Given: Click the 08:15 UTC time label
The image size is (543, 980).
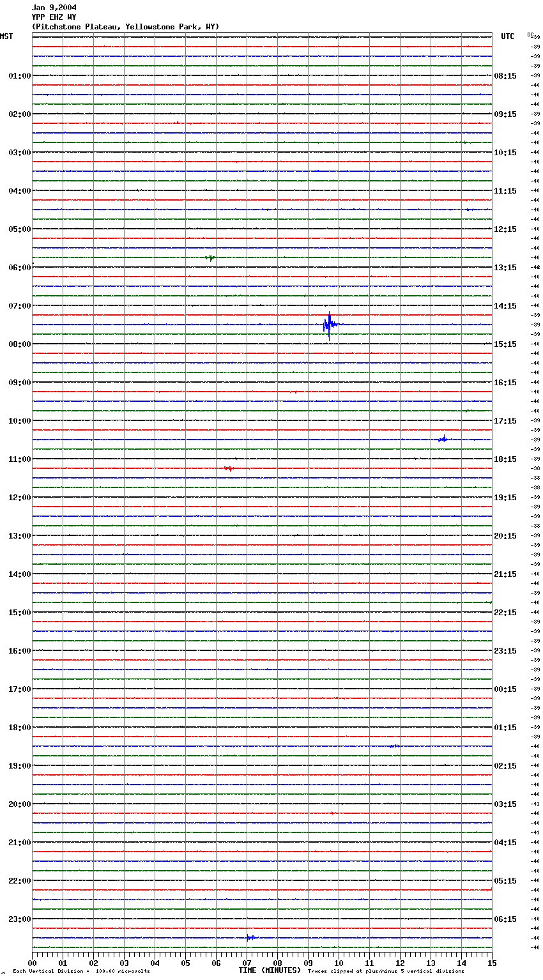Looking at the screenshot, I should coord(505,75).
